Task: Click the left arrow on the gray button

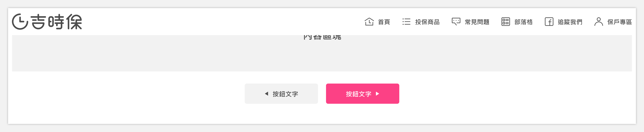Action: tap(266, 94)
